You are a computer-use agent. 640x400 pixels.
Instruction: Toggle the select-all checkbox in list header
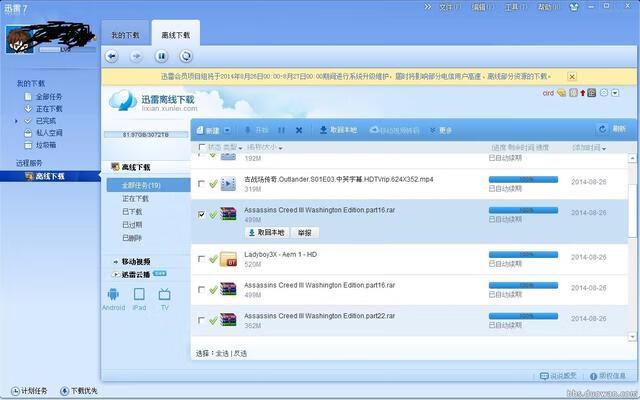pos(202,147)
